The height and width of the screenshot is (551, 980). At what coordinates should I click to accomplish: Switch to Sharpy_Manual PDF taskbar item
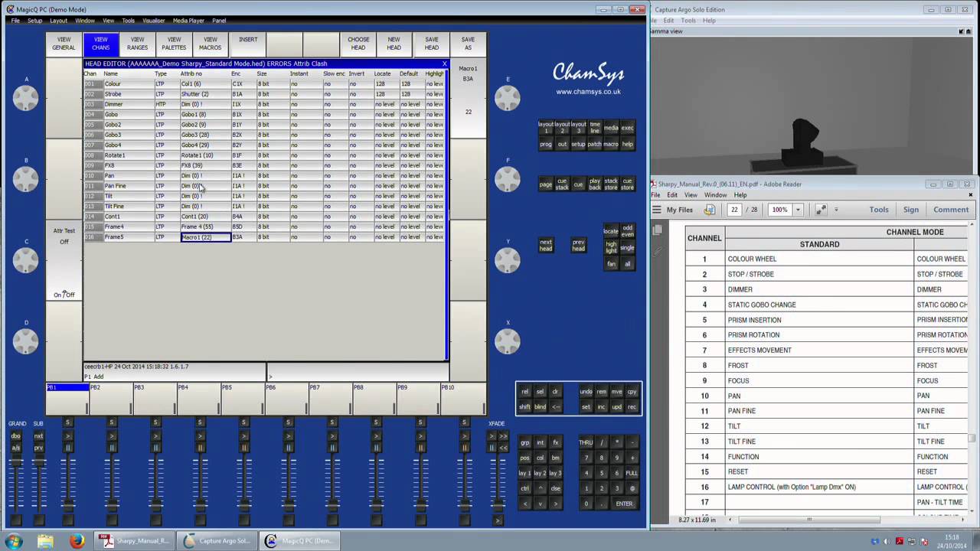(134, 541)
